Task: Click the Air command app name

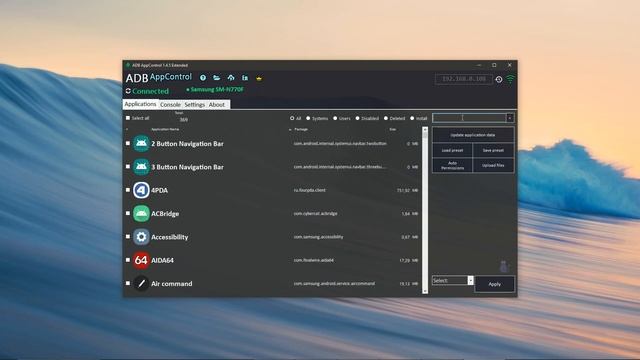Action: click(x=171, y=284)
